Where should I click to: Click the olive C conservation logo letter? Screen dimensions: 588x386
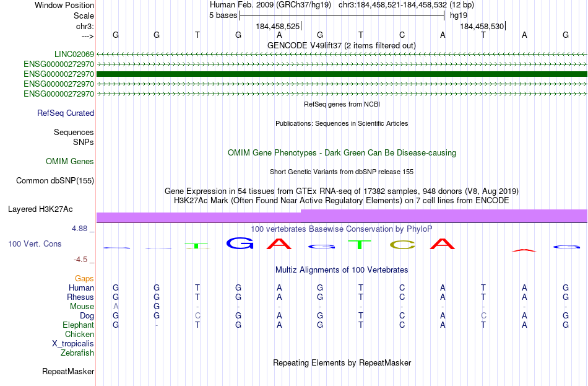403,245
